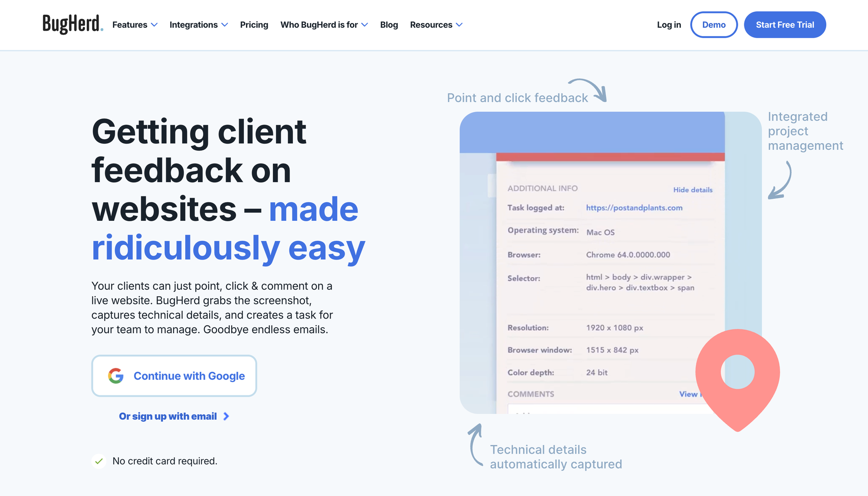Continue with Google
This screenshot has width=868, height=496.
[174, 376]
